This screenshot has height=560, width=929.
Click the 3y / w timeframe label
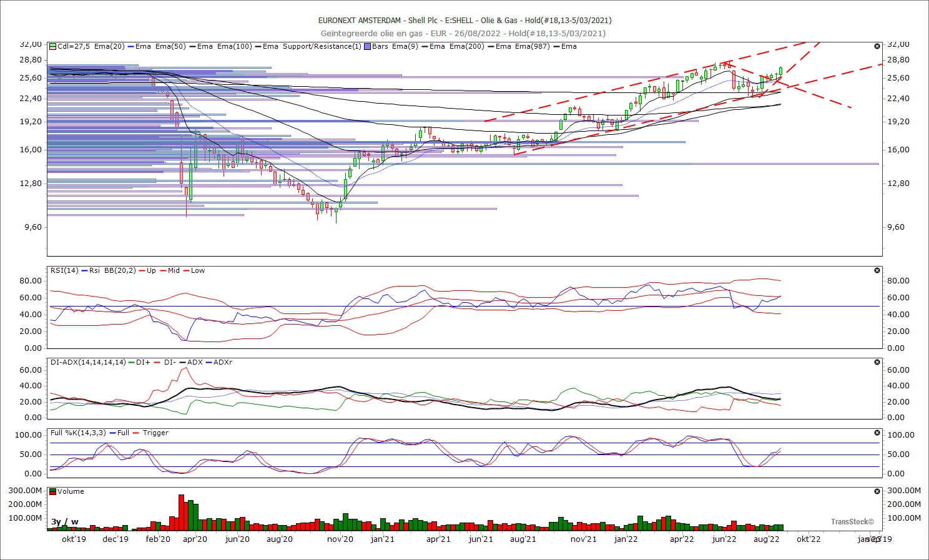65,522
